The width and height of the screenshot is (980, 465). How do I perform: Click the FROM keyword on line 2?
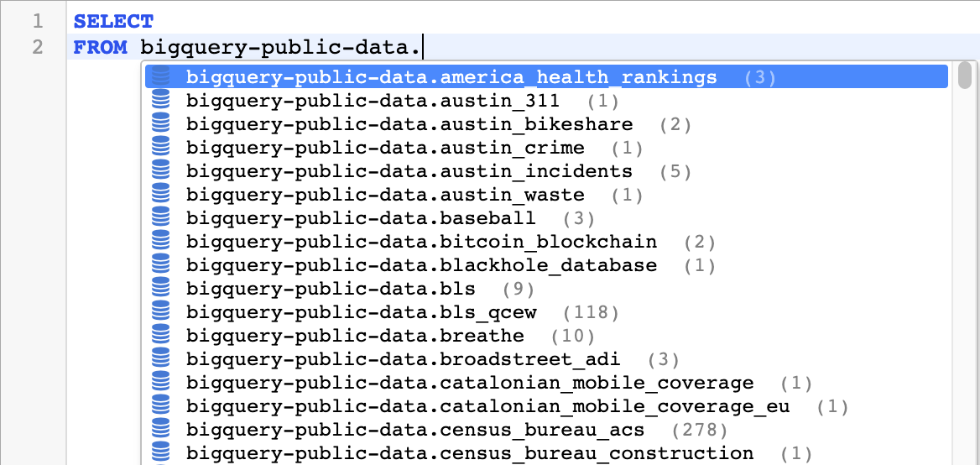[100, 47]
